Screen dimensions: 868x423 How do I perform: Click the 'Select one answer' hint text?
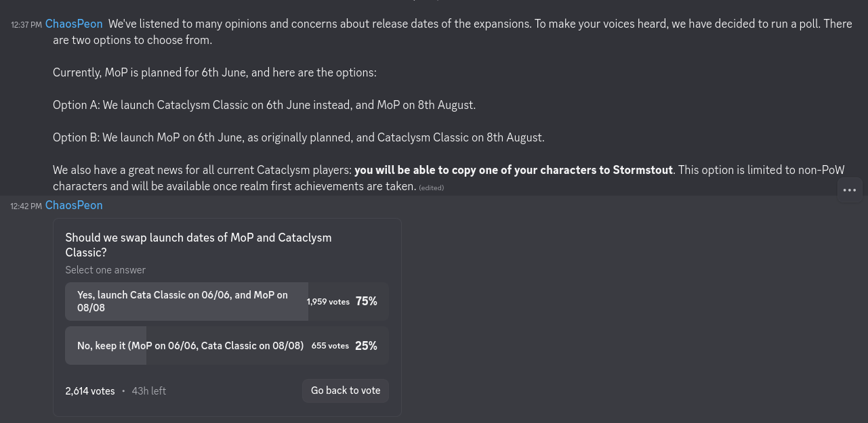pyautogui.click(x=106, y=270)
